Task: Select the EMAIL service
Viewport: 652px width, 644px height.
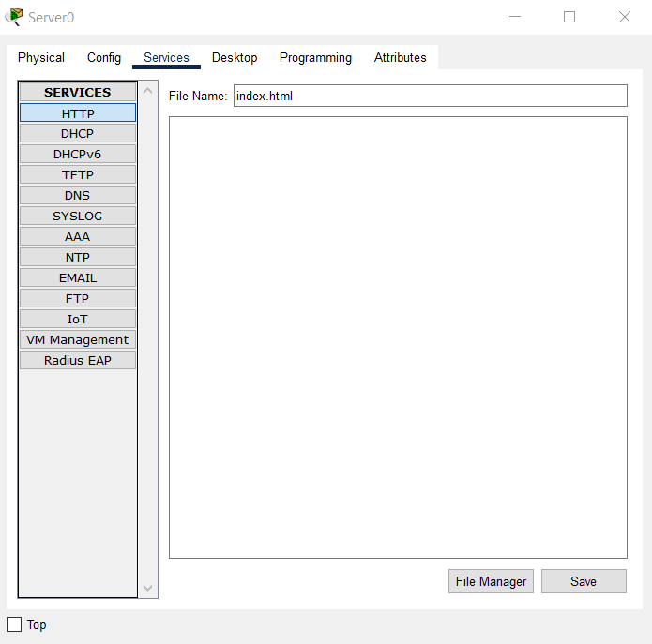Action: click(x=78, y=277)
